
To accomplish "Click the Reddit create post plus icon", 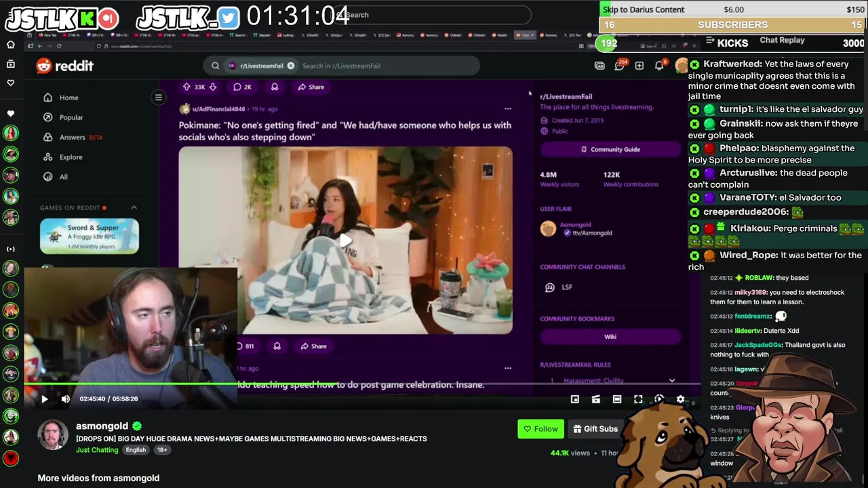I will coord(639,66).
